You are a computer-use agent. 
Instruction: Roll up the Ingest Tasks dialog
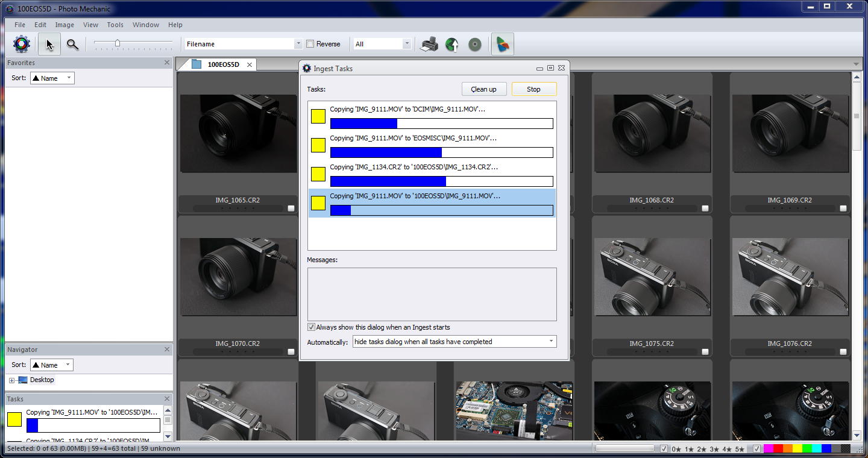pyautogui.click(x=541, y=68)
